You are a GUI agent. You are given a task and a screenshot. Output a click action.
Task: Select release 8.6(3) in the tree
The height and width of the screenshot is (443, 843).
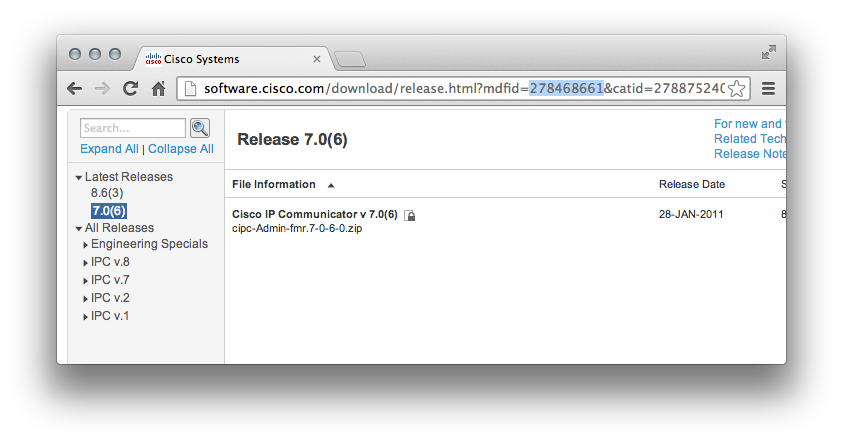point(107,193)
